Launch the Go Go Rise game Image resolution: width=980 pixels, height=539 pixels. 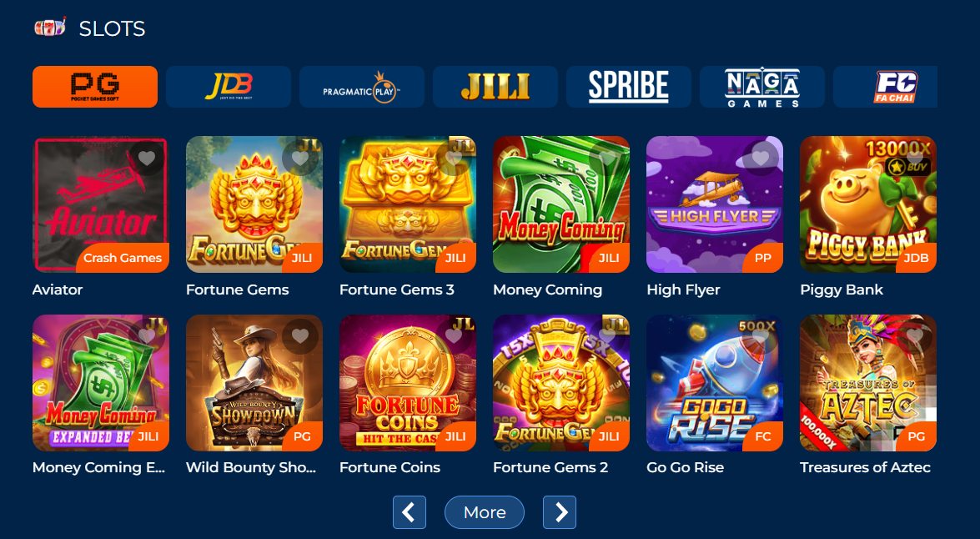pos(715,383)
